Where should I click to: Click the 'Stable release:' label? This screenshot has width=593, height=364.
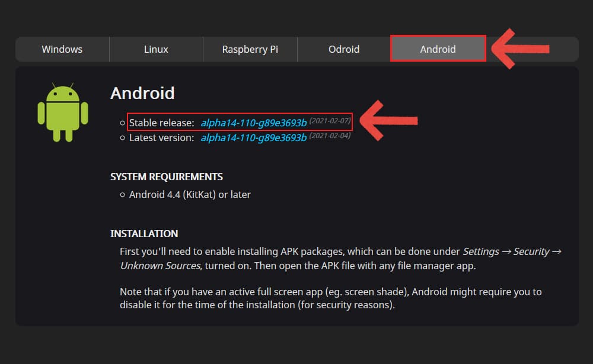point(161,123)
